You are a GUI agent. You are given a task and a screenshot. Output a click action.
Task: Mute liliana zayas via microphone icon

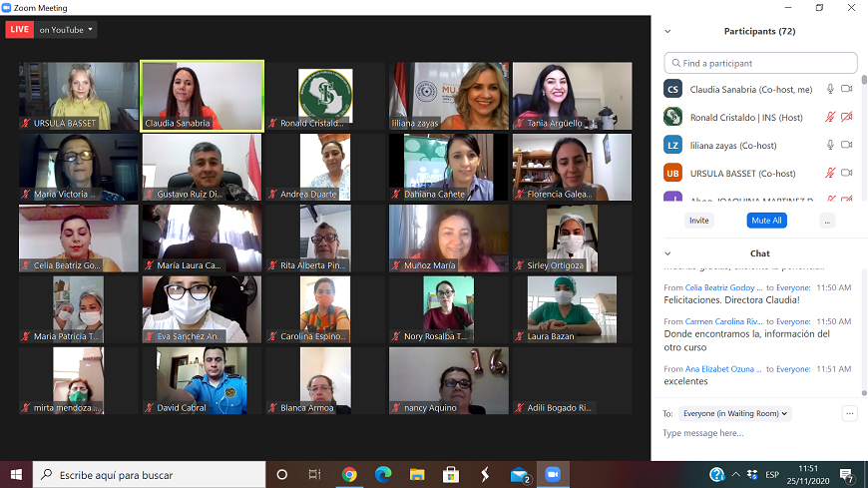pos(830,145)
